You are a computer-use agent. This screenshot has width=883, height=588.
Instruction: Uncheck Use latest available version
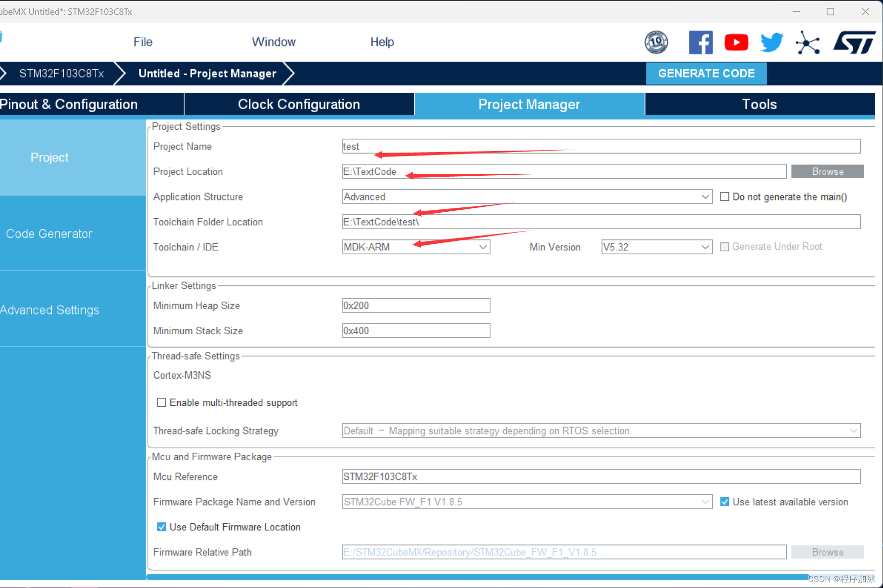tap(724, 502)
